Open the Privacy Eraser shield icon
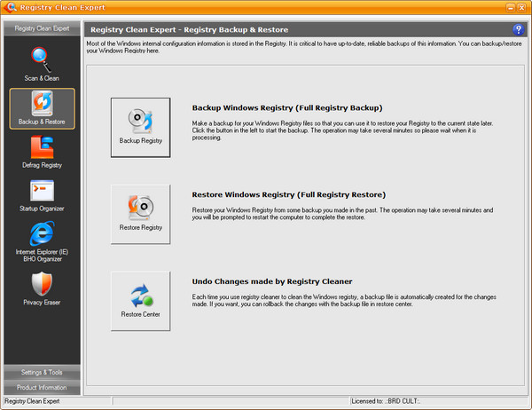This screenshot has width=532, height=410. (42, 289)
